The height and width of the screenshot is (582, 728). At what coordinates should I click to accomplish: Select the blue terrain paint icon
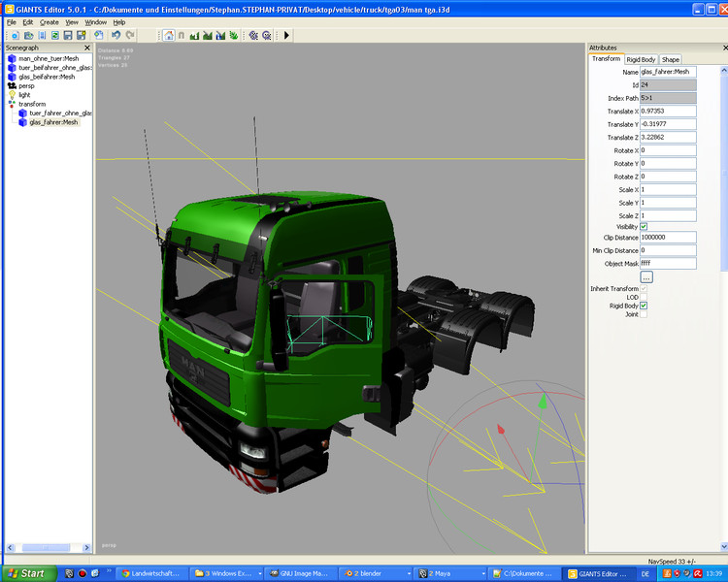[220, 35]
